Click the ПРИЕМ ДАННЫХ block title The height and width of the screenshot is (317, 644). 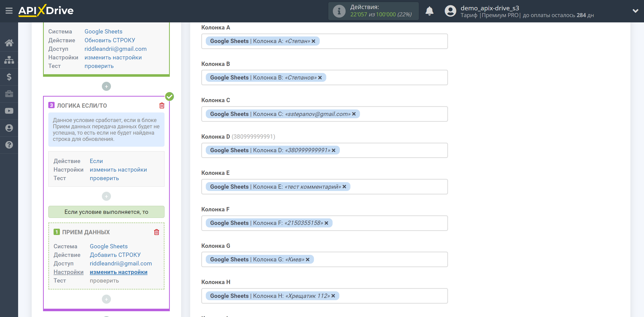[x=86, y=232]
